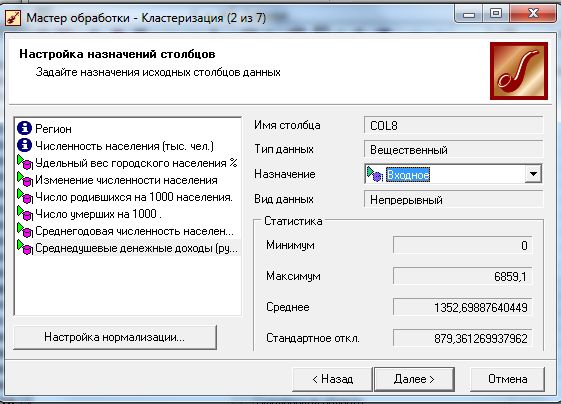Click the Среднее value 1352,69887640449
The height and width of the screenshot is (404, 561).
(x=463, y=307)
